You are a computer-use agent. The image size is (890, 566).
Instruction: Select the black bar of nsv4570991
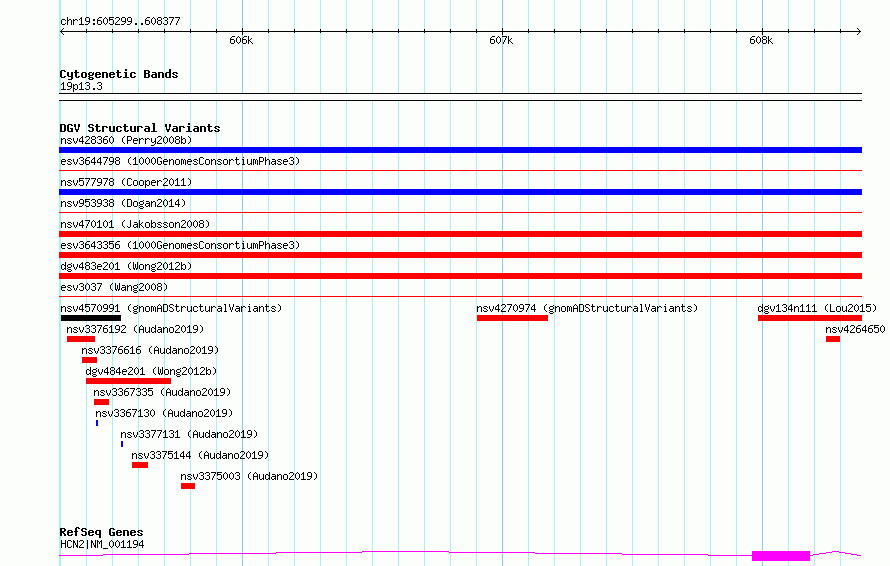click(91, 318)
